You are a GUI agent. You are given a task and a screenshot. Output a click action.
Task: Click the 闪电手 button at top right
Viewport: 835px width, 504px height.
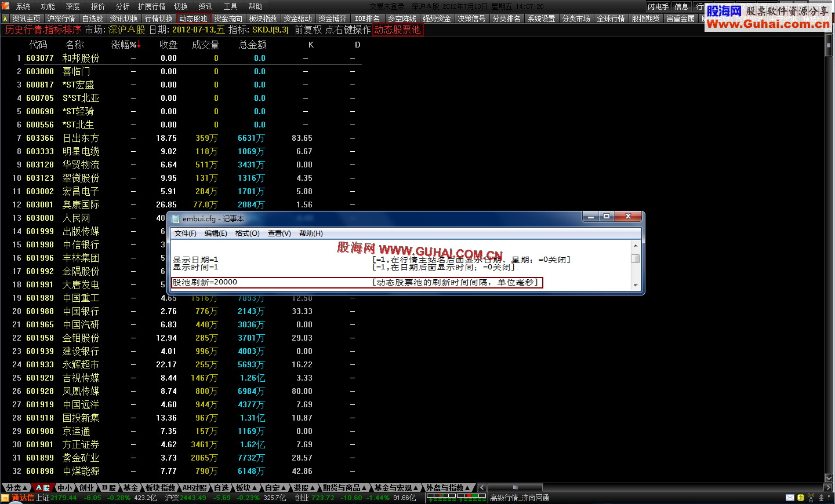[x=658, y=7]
